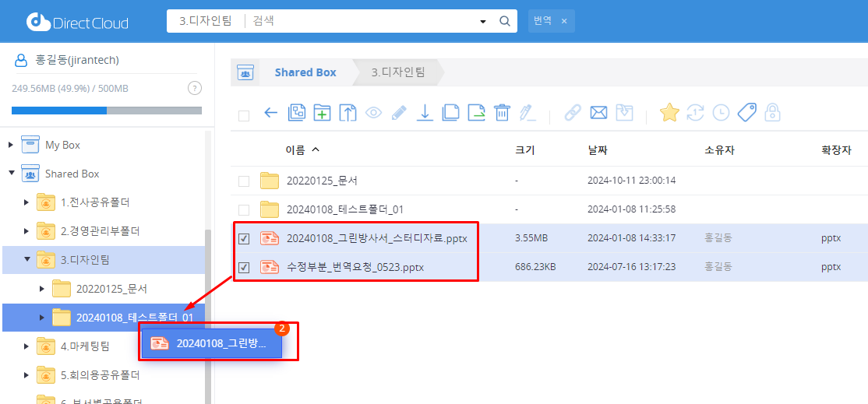Click the upload file icon

[348, 113]
